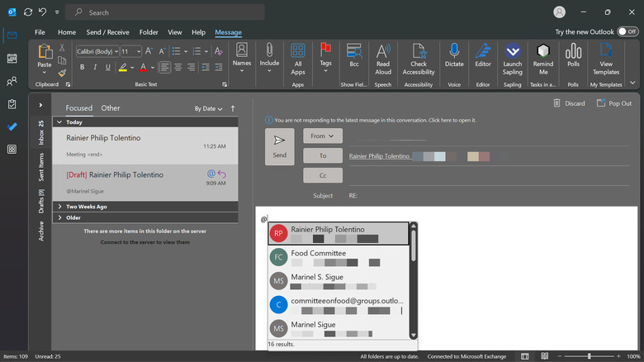
Task: Click the Clear Formatting icon
Action: [219, 51]
